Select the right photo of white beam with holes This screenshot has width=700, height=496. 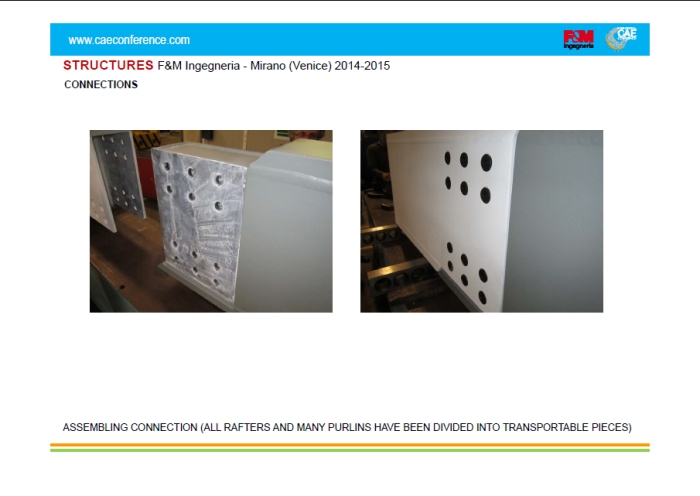(x=481, y=221)
